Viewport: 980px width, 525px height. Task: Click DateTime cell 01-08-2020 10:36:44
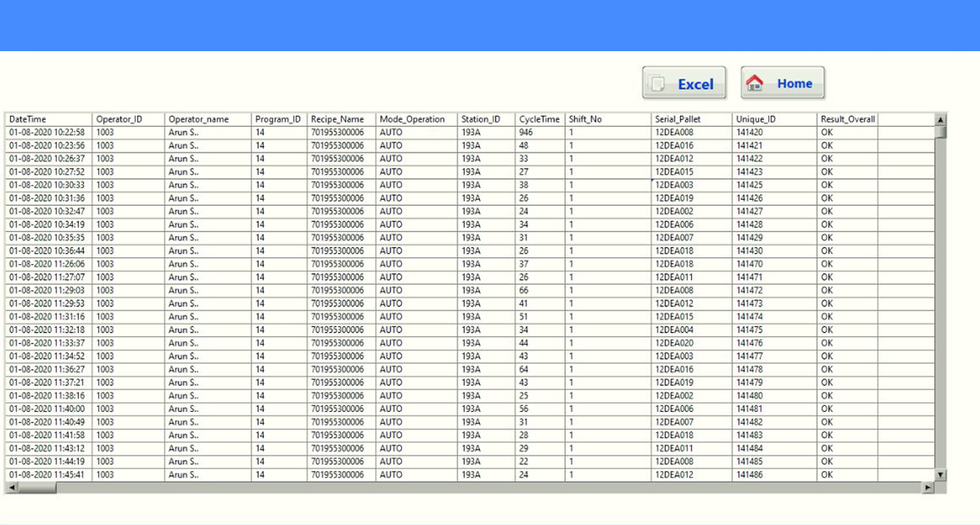pos(48,251)
